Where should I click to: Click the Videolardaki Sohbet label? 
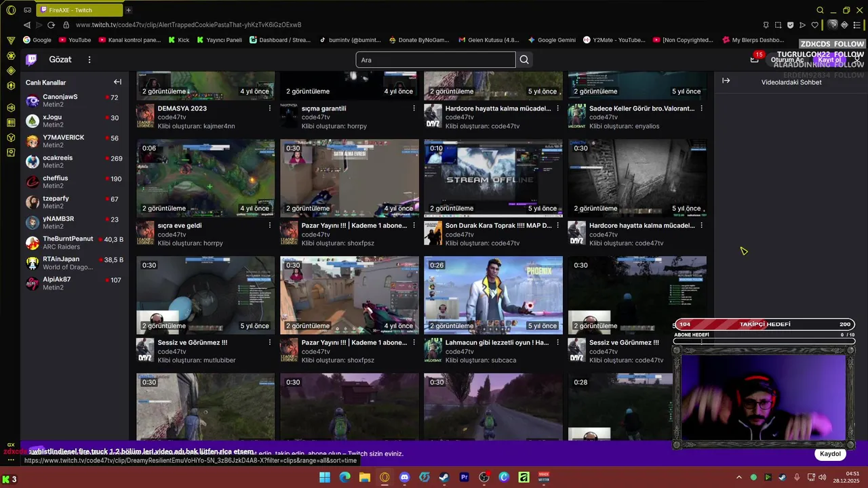click(x=791, y=82)
